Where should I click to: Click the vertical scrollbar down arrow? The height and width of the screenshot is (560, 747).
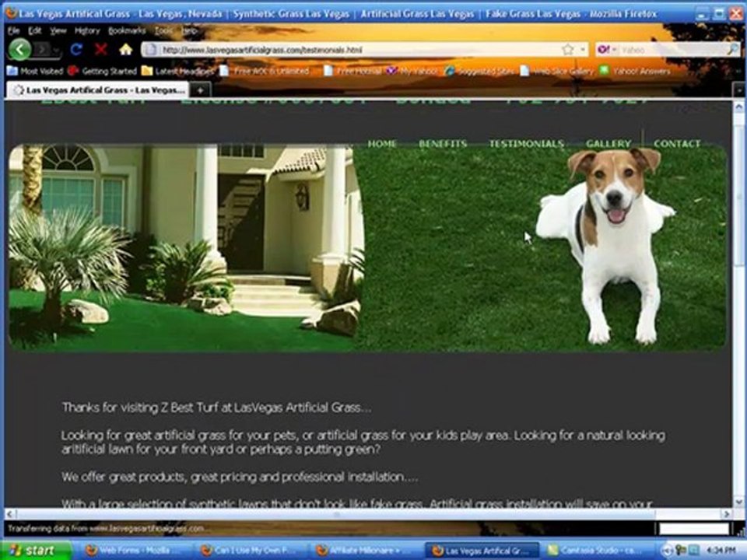point(738,501)
